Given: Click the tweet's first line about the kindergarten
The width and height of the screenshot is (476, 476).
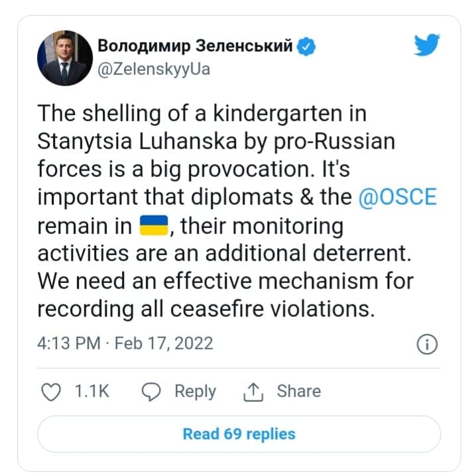Looking at the screenshot, I should click(202, 113).
